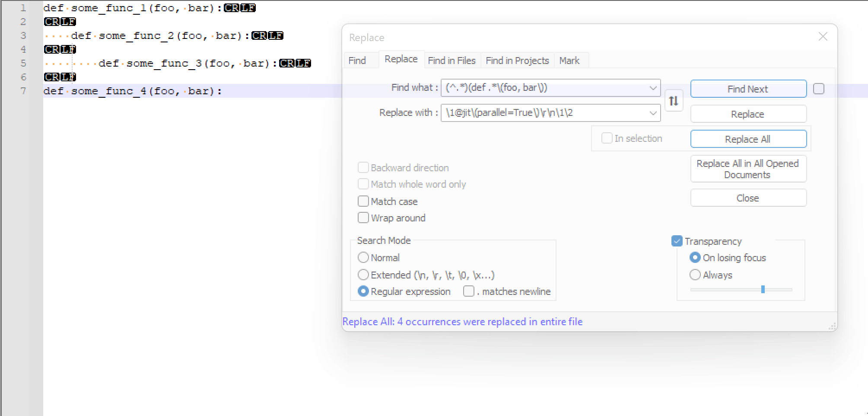Enable the Match case checkbox
Viewport: 868px width, 416px height.
[363, 202]
